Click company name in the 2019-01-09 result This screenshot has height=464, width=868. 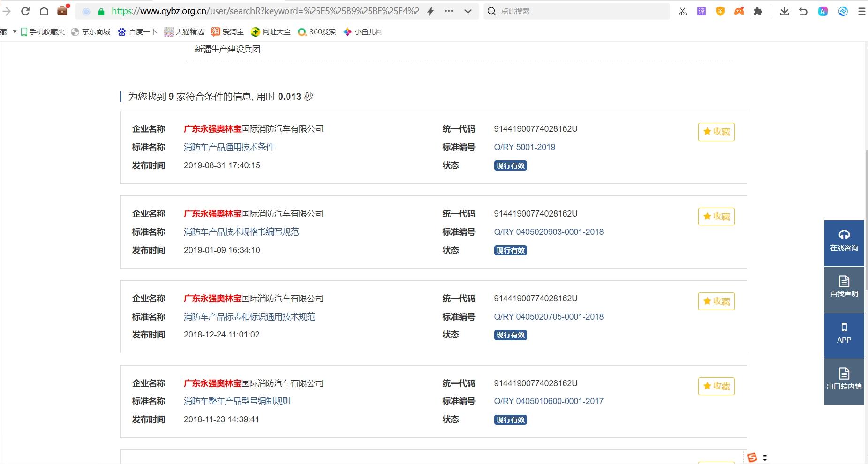(253, 214)
